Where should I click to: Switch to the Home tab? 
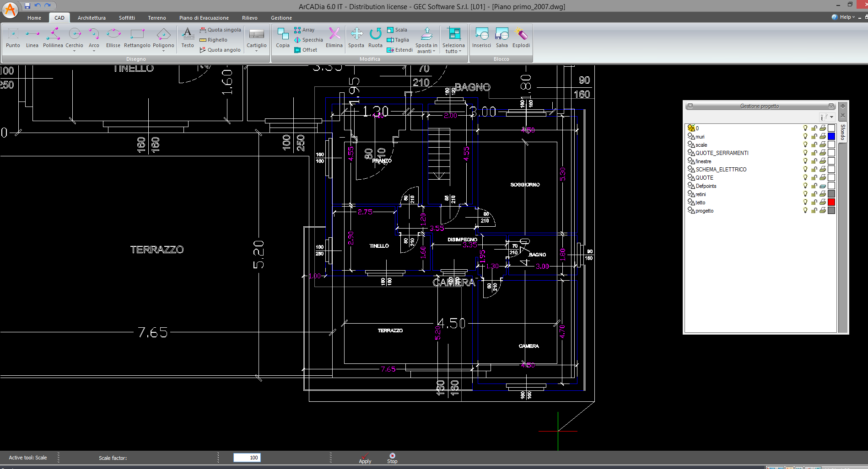click(34, 18)
